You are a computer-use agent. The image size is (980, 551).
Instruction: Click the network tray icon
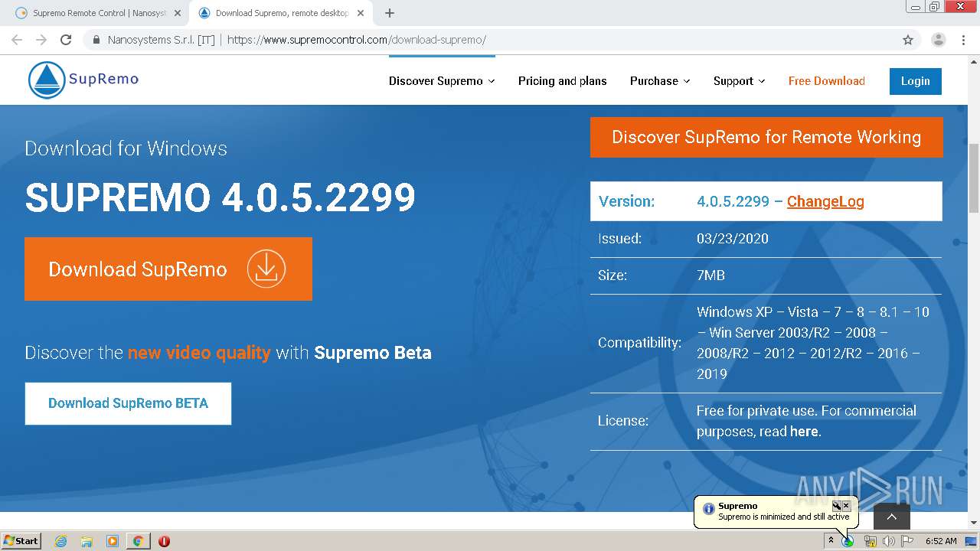click(870, 541)
